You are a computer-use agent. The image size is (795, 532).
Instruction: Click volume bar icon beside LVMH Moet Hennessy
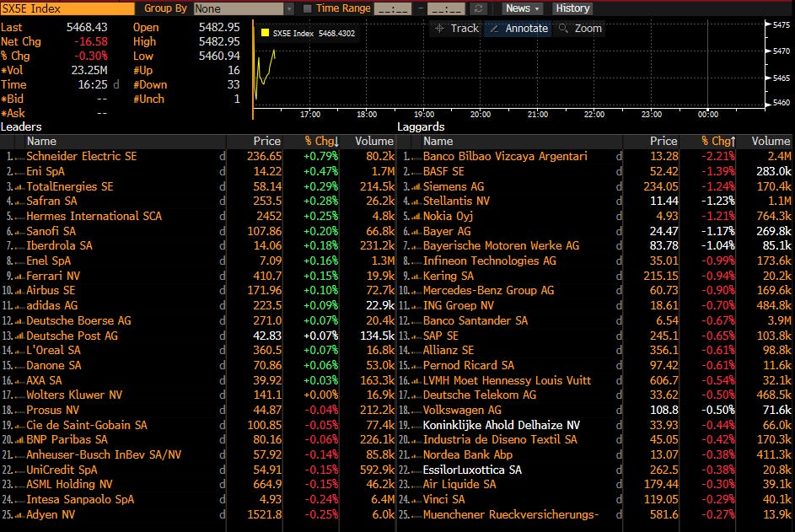[416, 381]
